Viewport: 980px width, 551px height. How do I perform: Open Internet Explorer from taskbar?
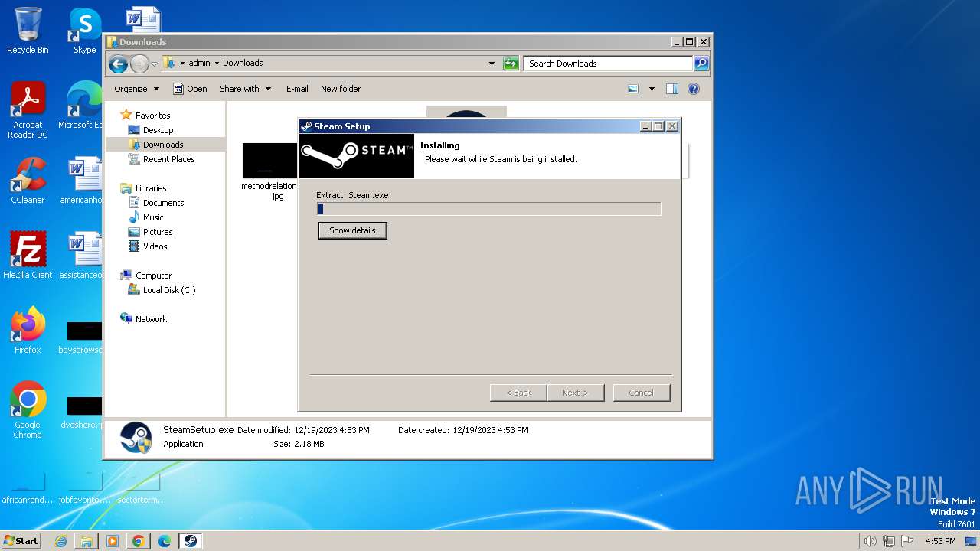coord(60,541)
